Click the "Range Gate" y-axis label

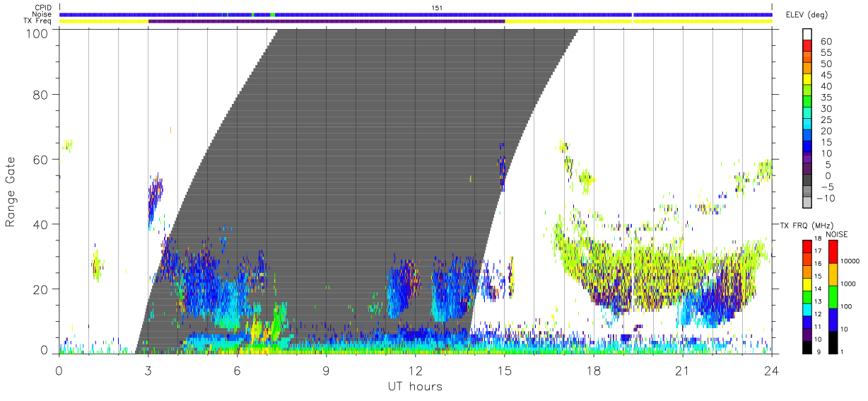click(11, 191)
